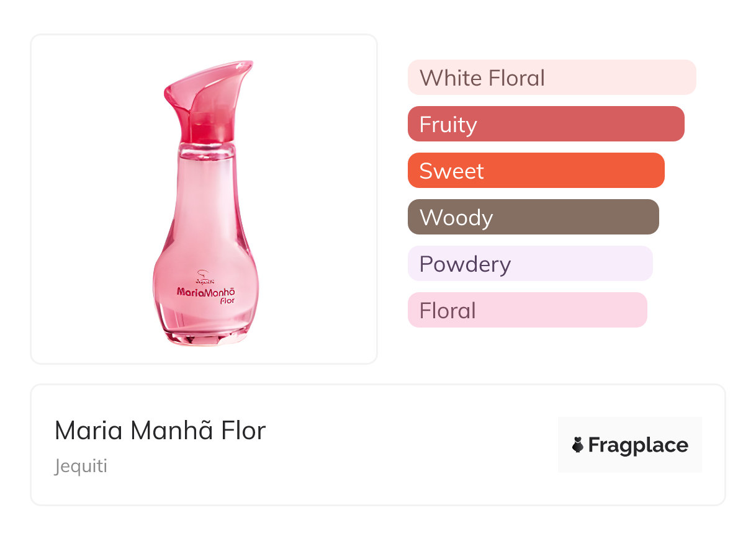Select the White Floral accord bar
The height and width of the screenshot is (536, 756).
(551, 78)
